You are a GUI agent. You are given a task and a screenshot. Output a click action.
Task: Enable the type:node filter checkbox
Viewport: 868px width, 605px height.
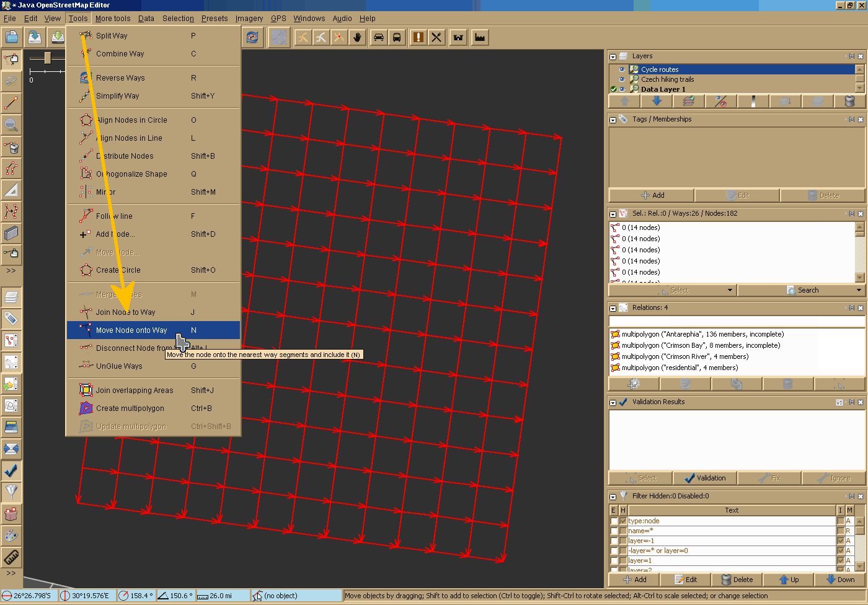614,521
